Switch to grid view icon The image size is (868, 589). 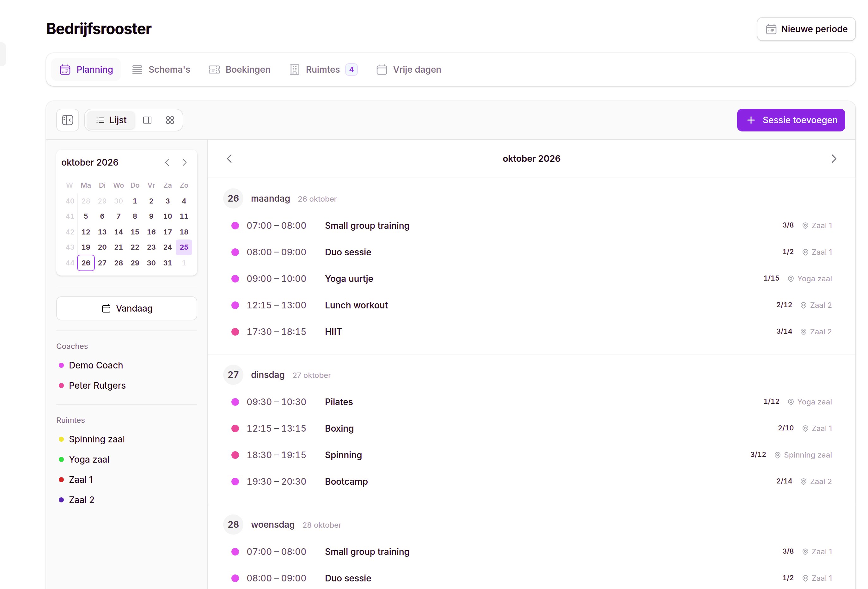click(170, 120)
